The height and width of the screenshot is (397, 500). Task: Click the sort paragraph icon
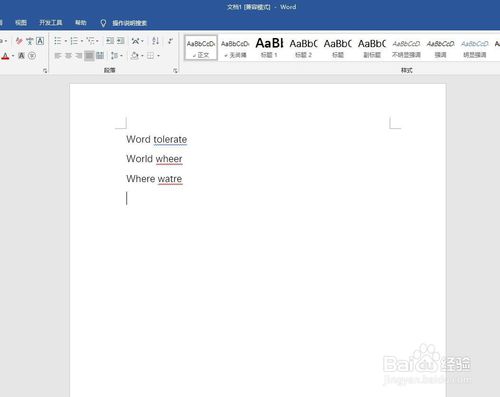pos(155,41)
